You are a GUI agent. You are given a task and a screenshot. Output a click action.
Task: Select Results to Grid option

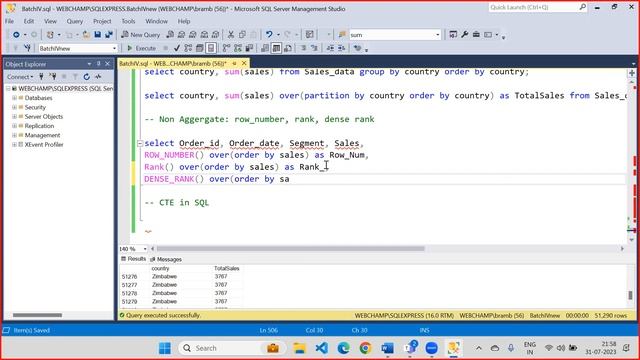276,48
